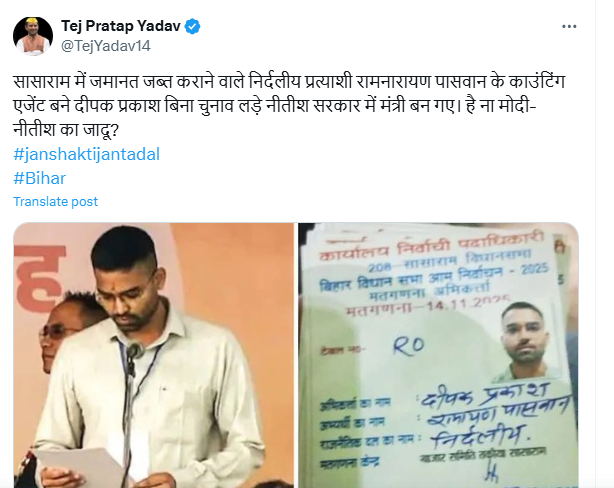Open the #janshaktijantadal hashtag
Screen dimensions: 614x488
click(87, 154)
